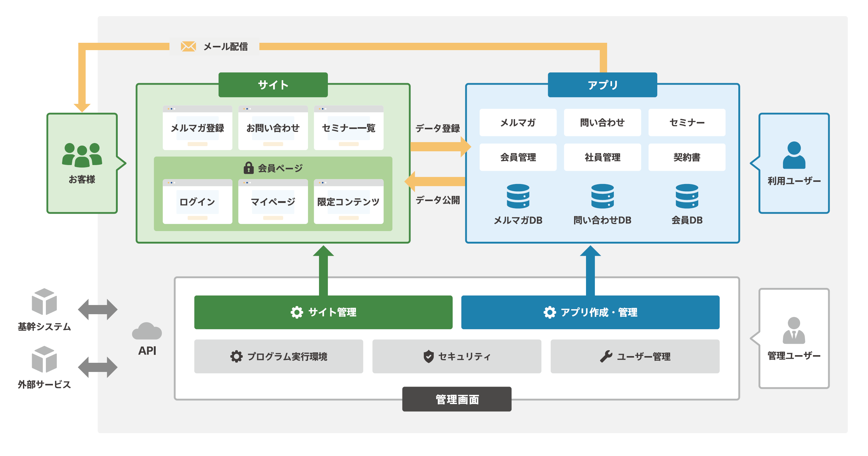The width and height of the screenshot is (868, 456).
Task: Select the green サイト header tab
Action: click(273, 85)
